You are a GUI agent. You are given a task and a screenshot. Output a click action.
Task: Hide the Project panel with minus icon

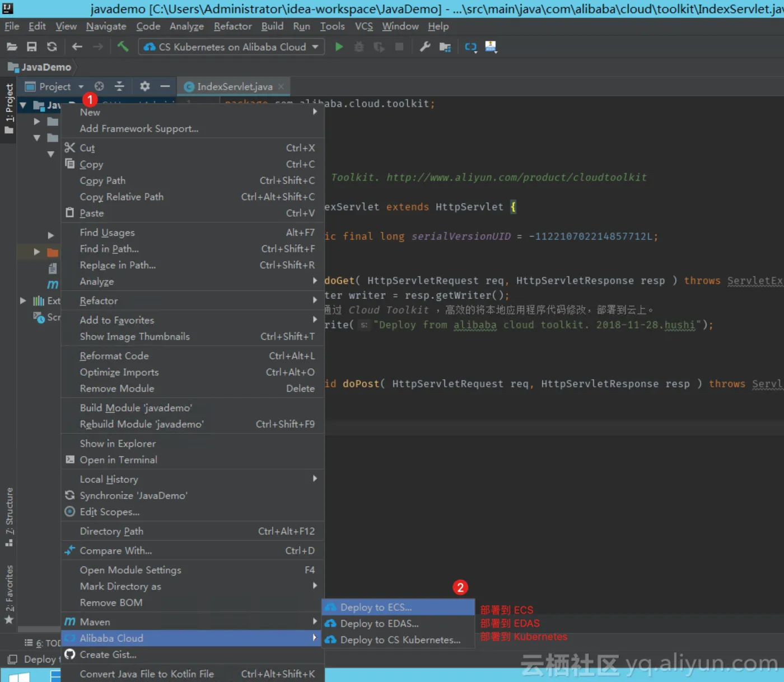(x=165, y=86)
